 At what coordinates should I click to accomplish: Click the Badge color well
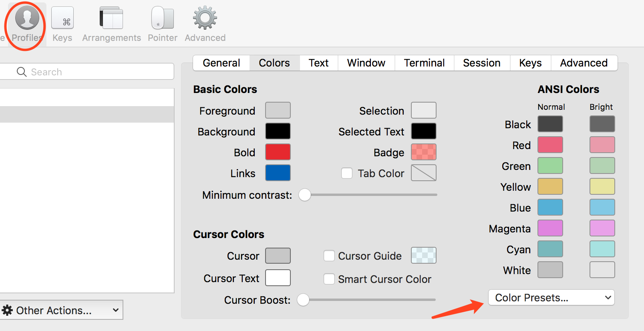[423, 152]
